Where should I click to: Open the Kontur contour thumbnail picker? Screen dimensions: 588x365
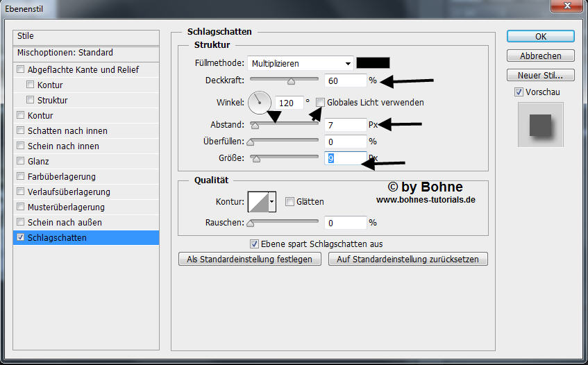click(258, 202)
